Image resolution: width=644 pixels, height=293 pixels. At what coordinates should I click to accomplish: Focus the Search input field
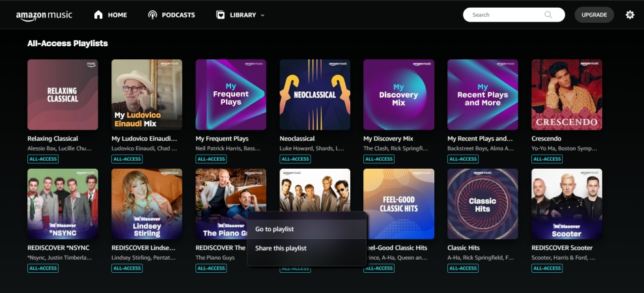pyautogui.click(x=514, y=15)
